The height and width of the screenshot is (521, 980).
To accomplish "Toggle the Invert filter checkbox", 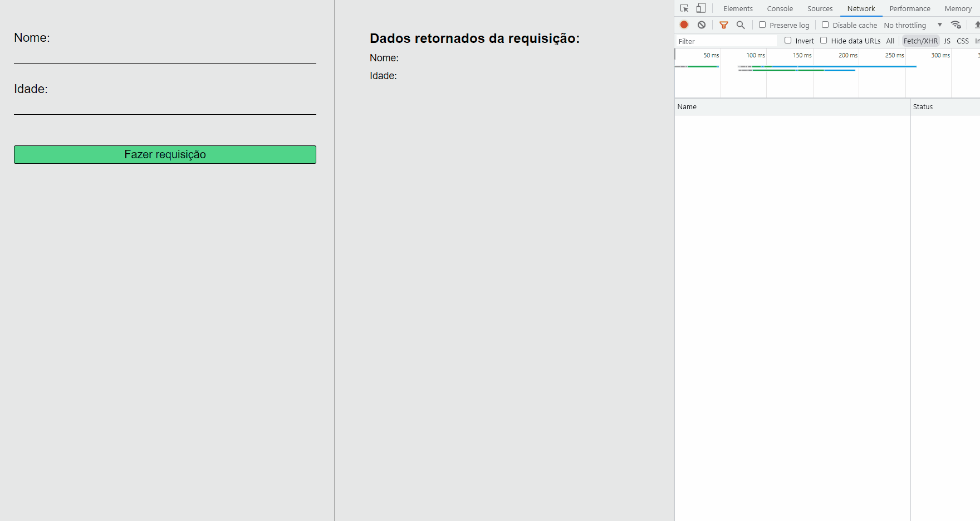I will tap(788, 40).
